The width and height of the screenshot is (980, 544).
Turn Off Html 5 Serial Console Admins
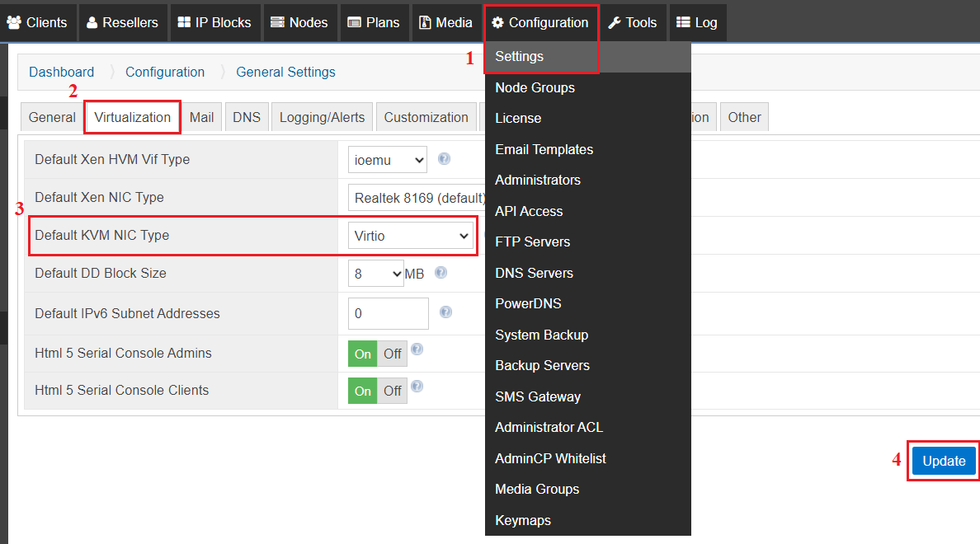click(393, 354)
